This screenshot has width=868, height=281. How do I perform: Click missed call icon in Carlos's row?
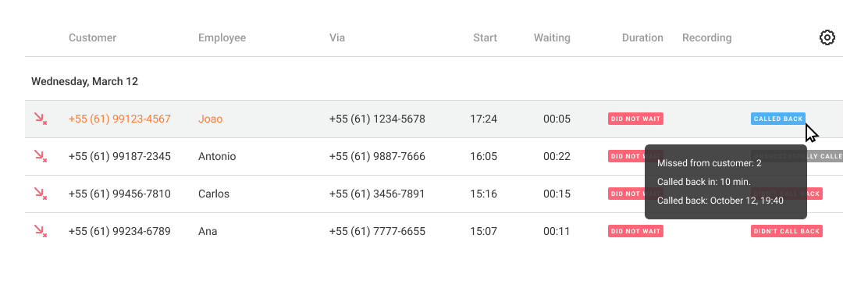tap(41, 194)
